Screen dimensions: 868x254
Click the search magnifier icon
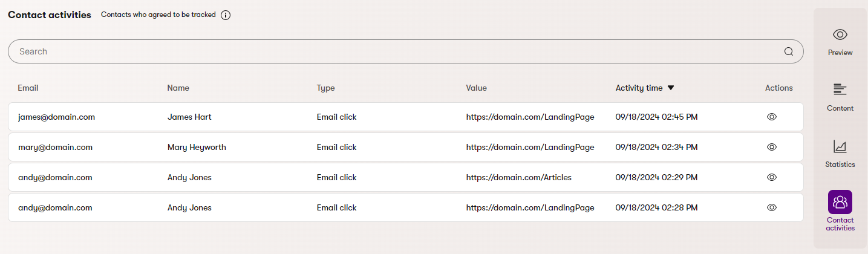point(788,51)
